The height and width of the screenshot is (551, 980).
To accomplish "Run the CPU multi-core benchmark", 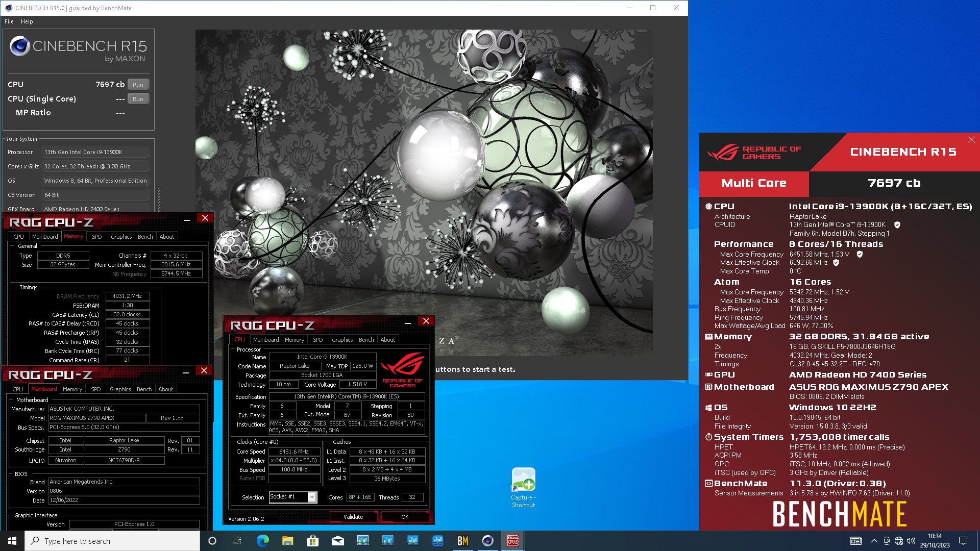I will point(138,85).
